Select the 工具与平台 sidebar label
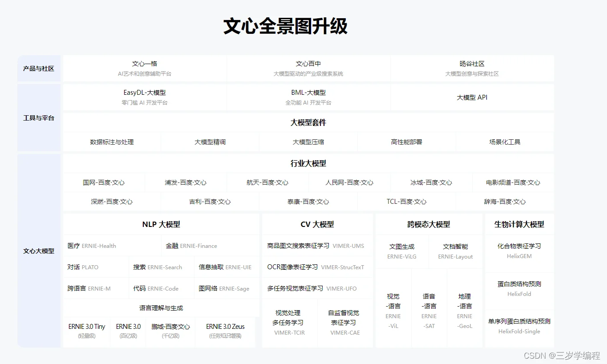 (x=39, y=118)
